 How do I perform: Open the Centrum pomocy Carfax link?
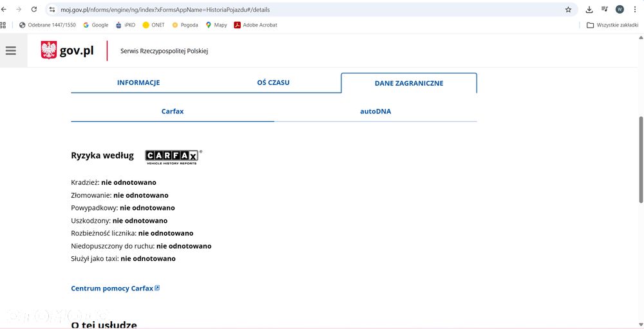point(115,288)
